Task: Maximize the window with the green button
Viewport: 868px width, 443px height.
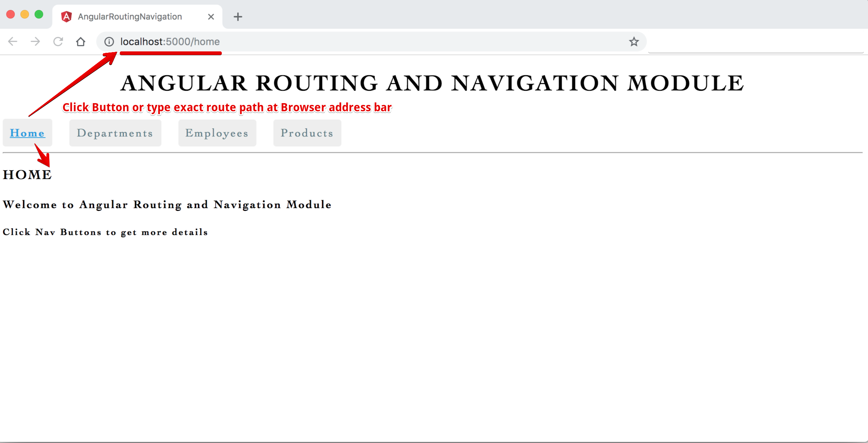Action: click(x=39, y=15)
